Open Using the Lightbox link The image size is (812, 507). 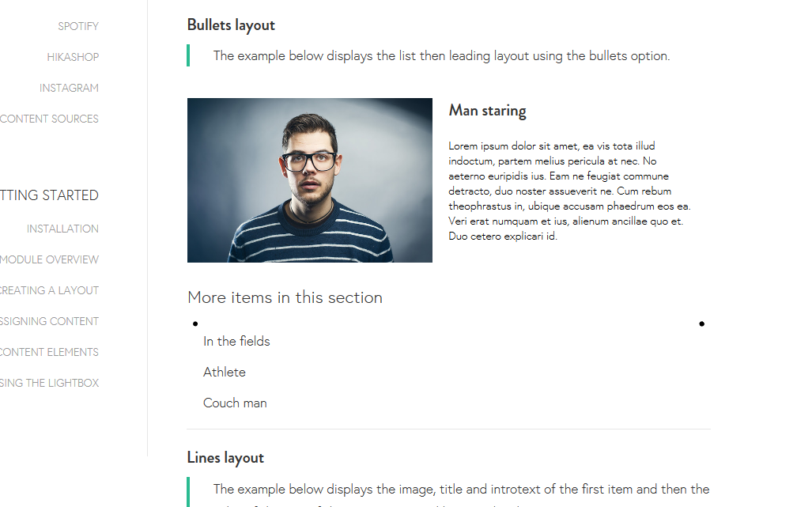pos(49,384)
